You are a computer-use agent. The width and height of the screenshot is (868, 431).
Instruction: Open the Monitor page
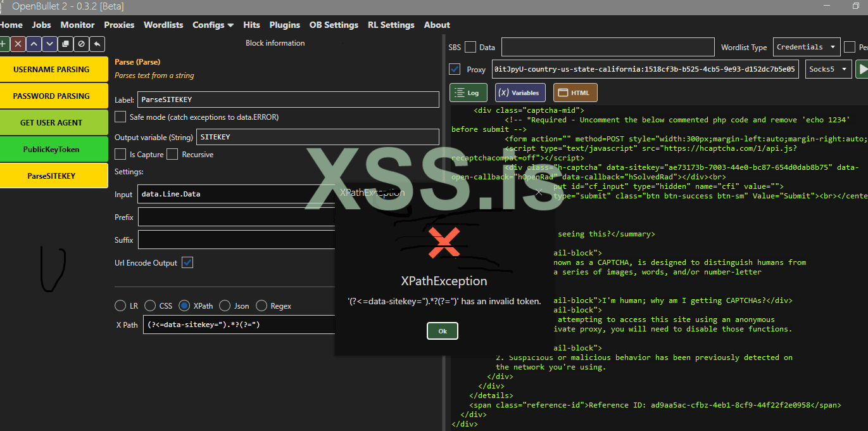point(77,25)
